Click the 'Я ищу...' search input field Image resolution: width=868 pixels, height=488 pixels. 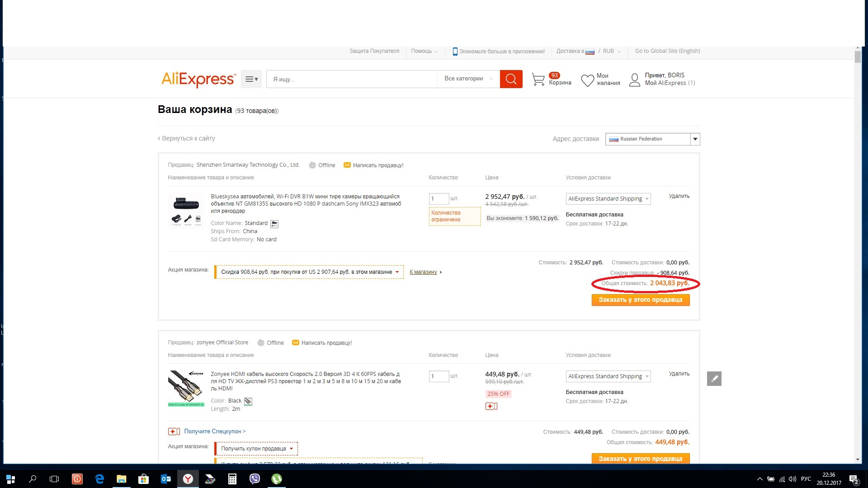pyautogui.click(x=352, y=79)
